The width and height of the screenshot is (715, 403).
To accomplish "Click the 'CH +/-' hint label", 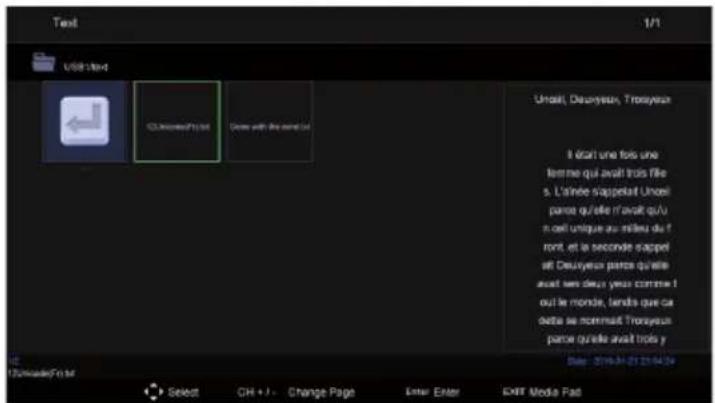I will 257,393.
